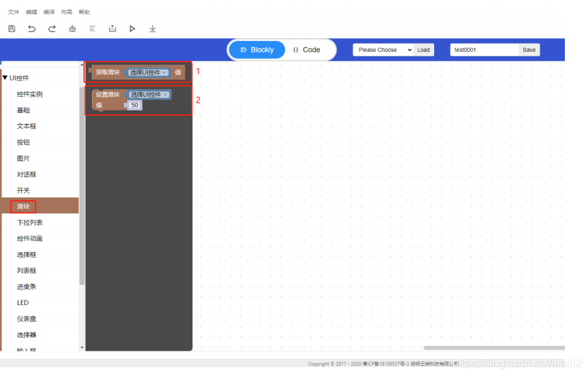
Task: Open the 编辑 menu
Action: (31, 12)
